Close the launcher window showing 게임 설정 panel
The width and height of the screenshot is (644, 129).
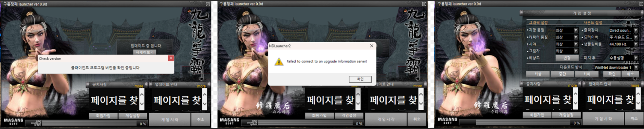click(x=641, y=4)
